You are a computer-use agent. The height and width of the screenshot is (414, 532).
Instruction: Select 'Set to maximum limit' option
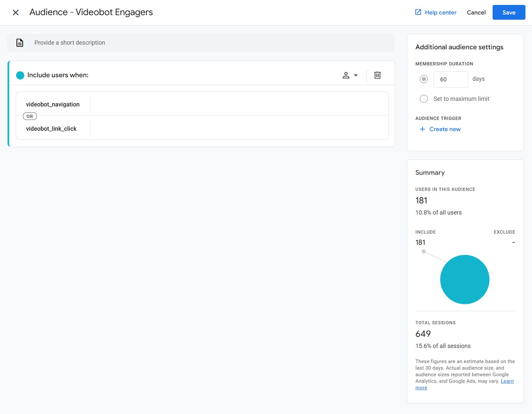pyautogui.click(x=424, y=99)
